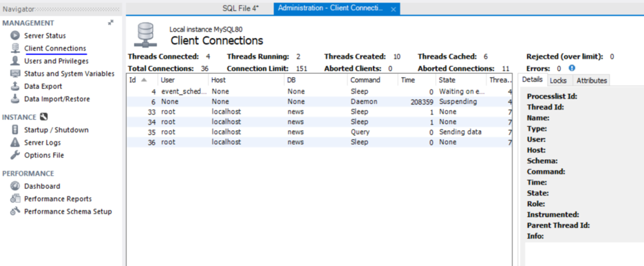
Task: Open Server Logs
Action: (42, 143)
